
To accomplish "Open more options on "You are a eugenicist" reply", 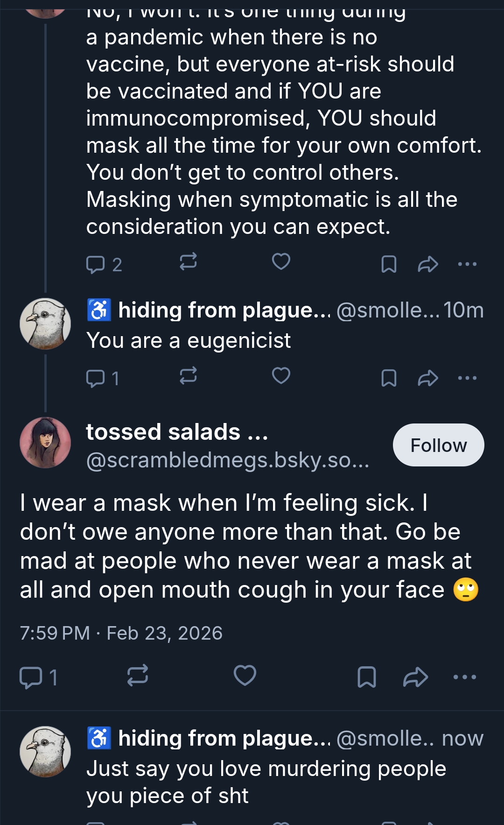I will (467, 378).
